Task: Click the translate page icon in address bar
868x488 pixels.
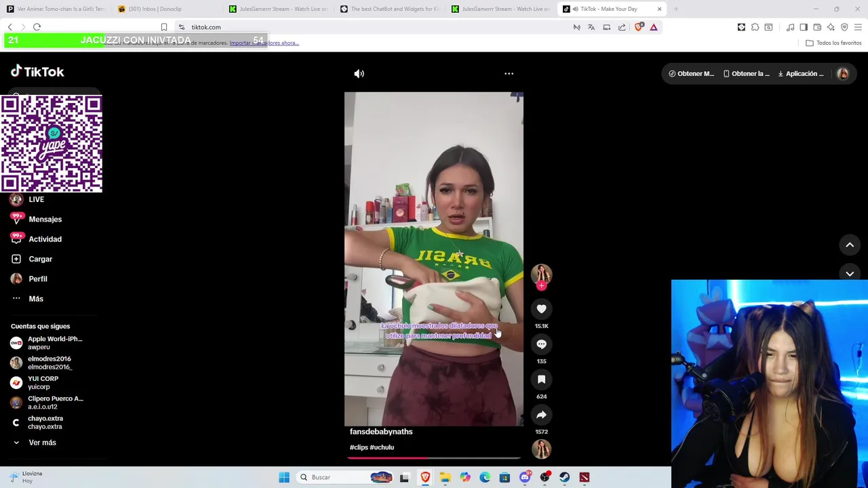Action: click(591, 27)
